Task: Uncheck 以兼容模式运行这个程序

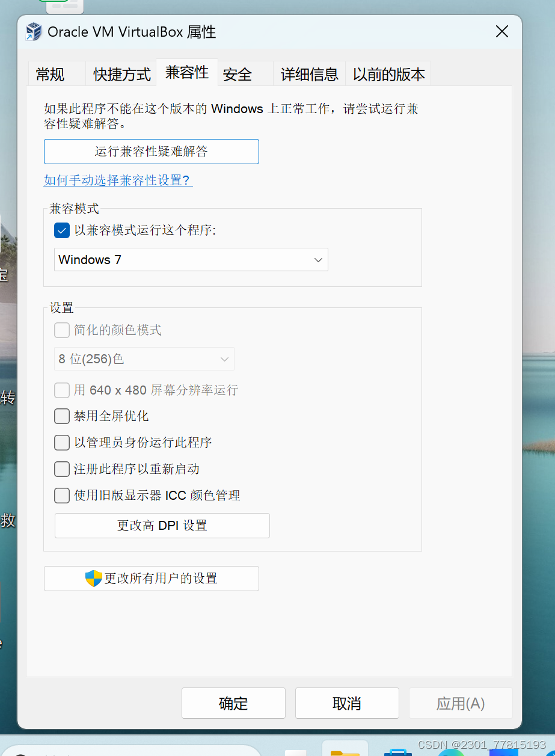Action: click(x=62, y=230)
